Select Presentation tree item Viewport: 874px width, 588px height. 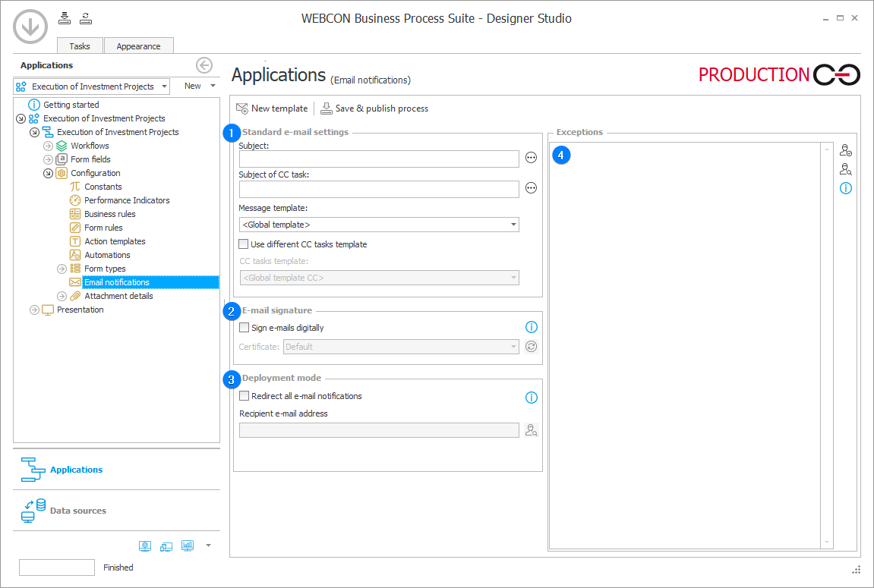pyautogui.click(x=80, y=310)
